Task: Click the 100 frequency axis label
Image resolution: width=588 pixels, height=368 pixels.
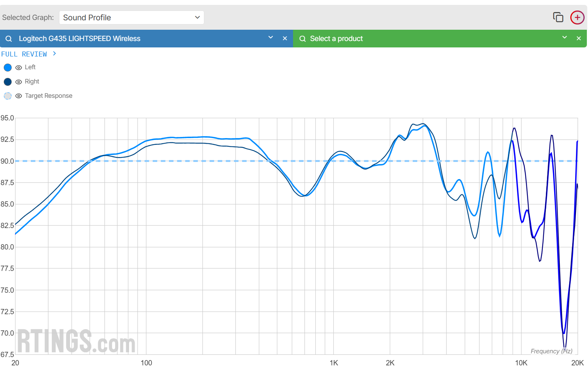Action: pos(146,363)
